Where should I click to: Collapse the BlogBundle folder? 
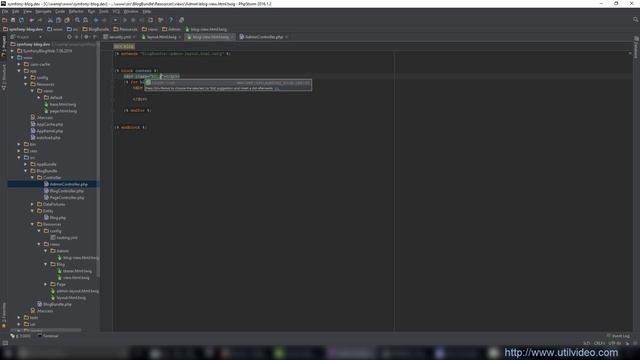pos(26,171)
